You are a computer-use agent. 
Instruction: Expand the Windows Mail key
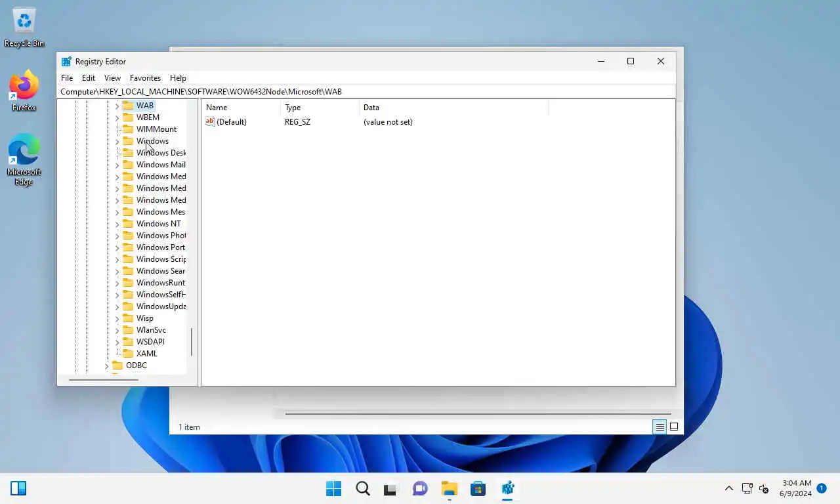pyautogui.click(x=117, y=165)
